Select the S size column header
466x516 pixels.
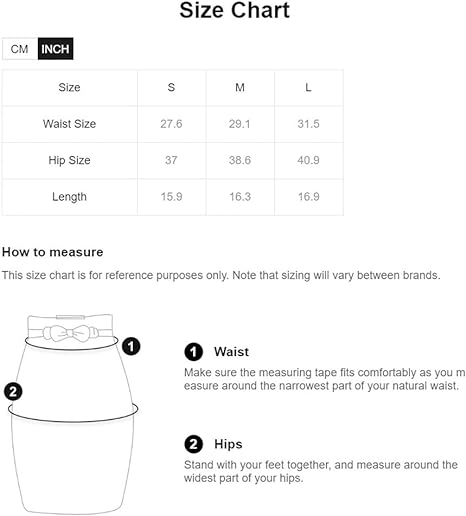tap(171, 87)
